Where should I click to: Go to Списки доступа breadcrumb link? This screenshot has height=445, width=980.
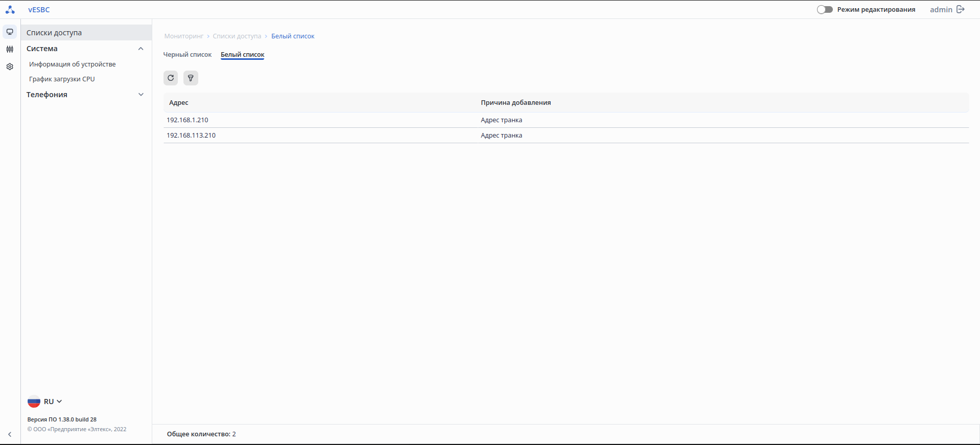click(237, 36)
